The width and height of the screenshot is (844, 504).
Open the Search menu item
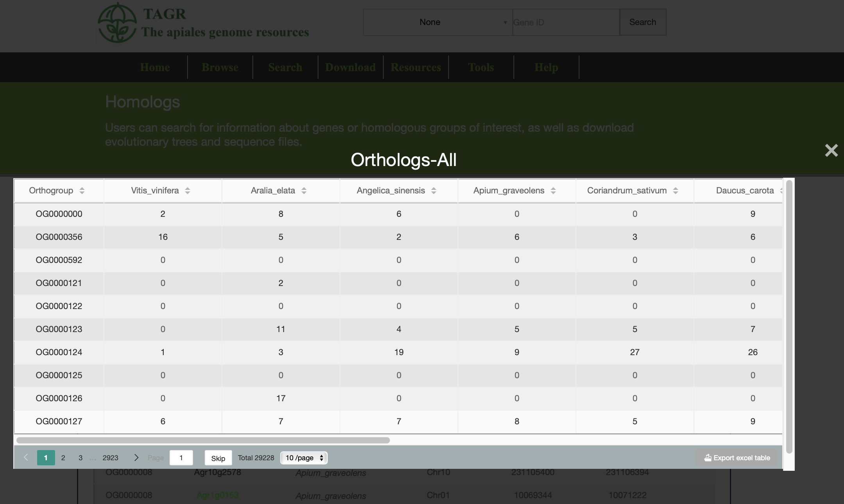point(285,67)
